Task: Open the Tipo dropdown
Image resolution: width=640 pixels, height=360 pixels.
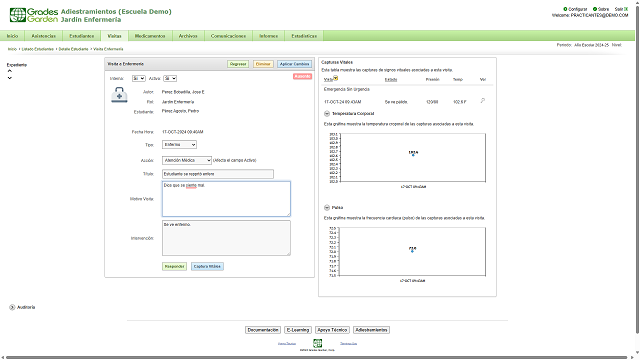Action: point(179,144)
